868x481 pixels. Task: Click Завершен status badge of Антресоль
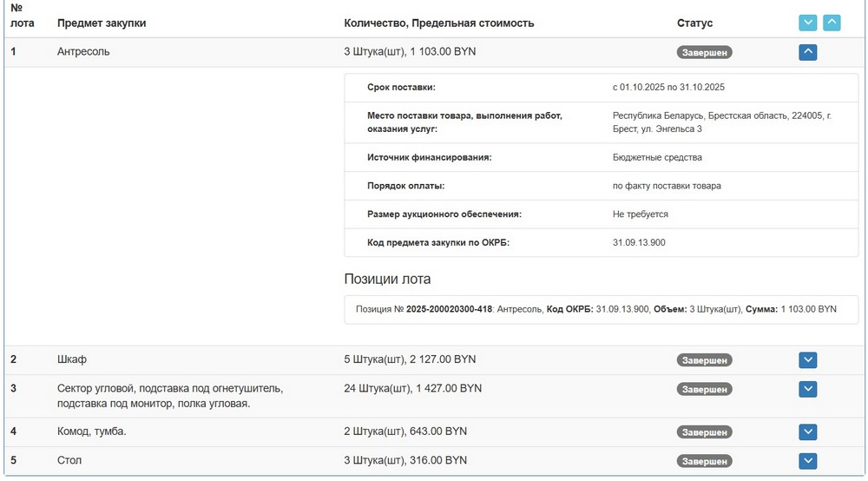(704, 52)
